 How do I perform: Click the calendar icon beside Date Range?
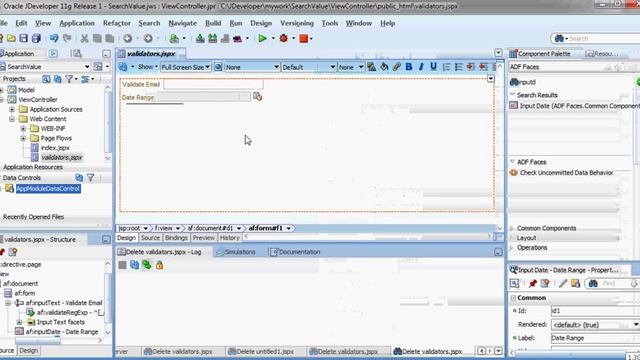257,96
